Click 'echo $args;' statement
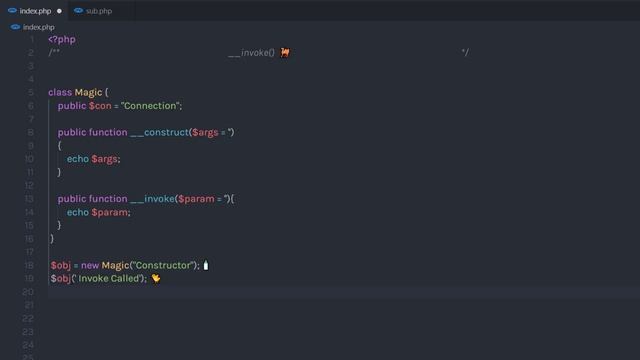 (x=93, y=159)
